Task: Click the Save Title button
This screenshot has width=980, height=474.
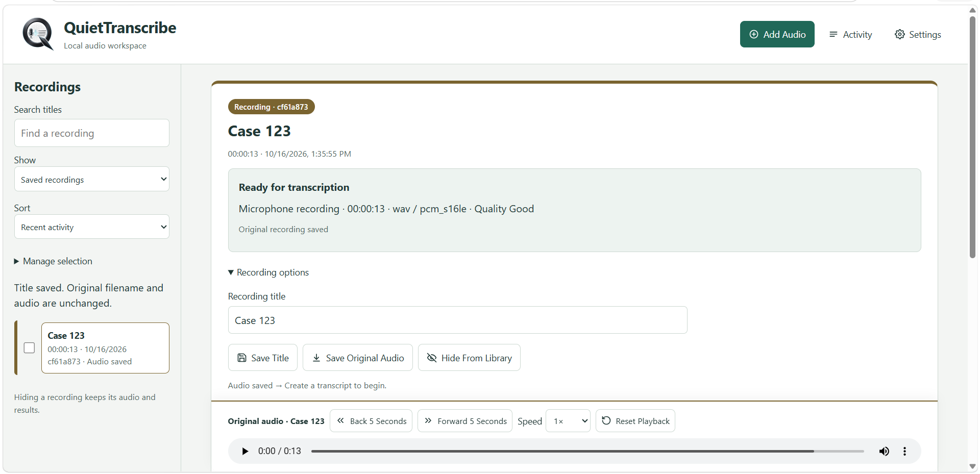Action: 263,358
